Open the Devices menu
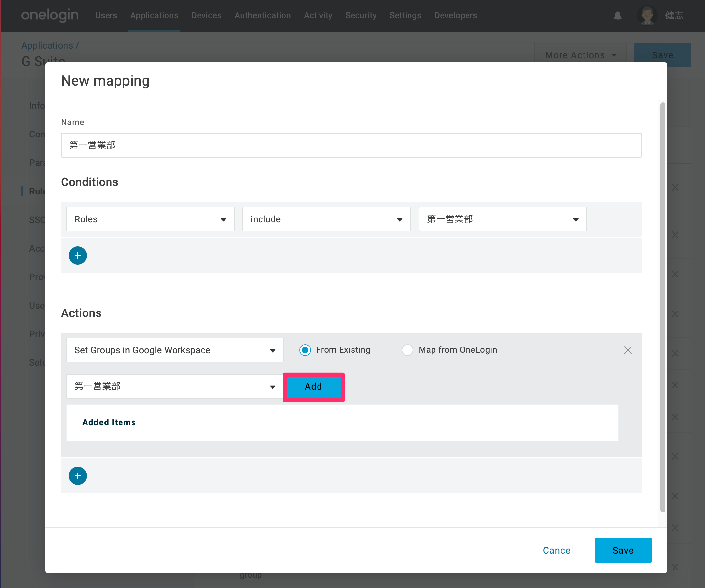705x588 pixels. [x=206, y=16]
